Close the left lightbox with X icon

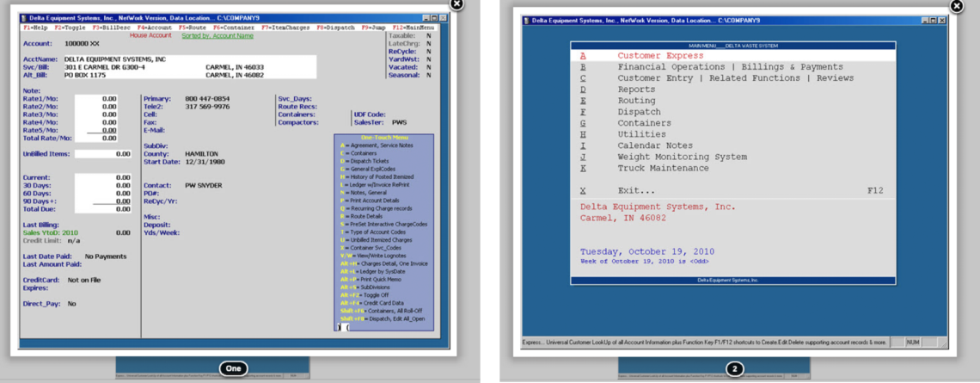[x=456, y=4]
